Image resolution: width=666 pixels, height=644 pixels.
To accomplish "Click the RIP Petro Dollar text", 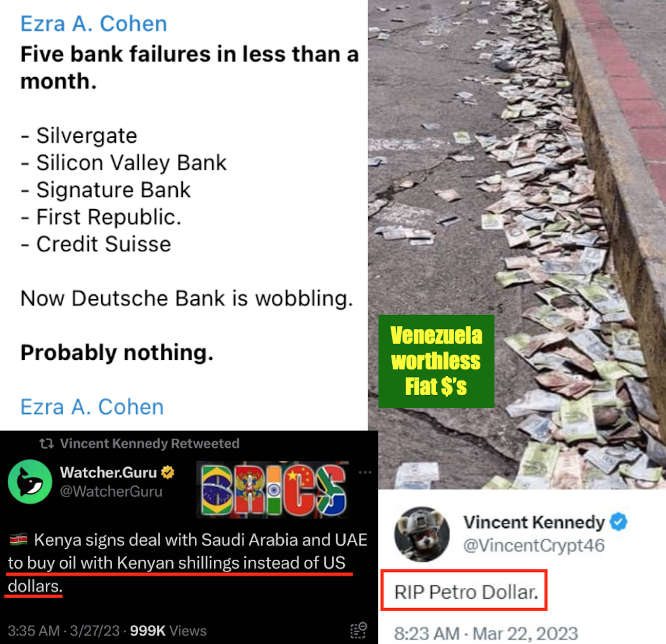I will 466,592.
